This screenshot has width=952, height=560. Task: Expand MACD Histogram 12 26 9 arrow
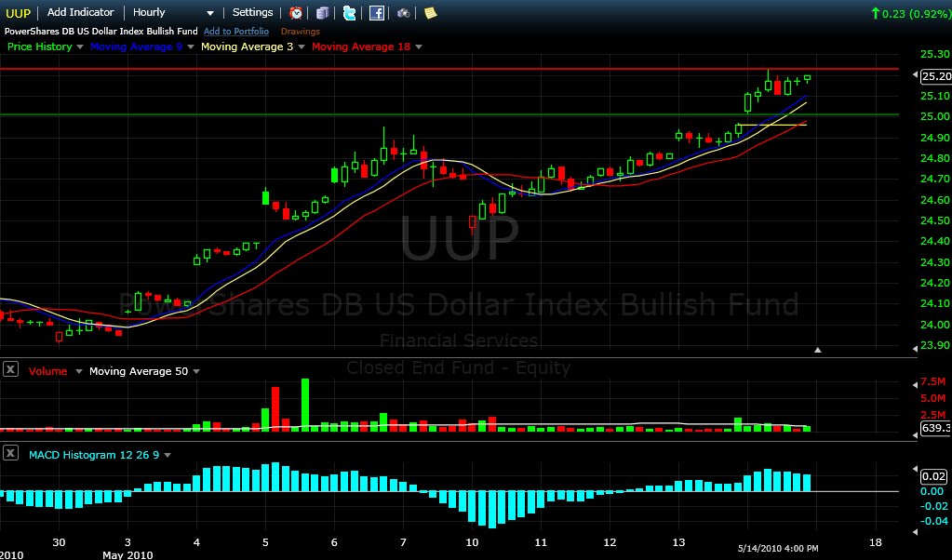[168, 455]
